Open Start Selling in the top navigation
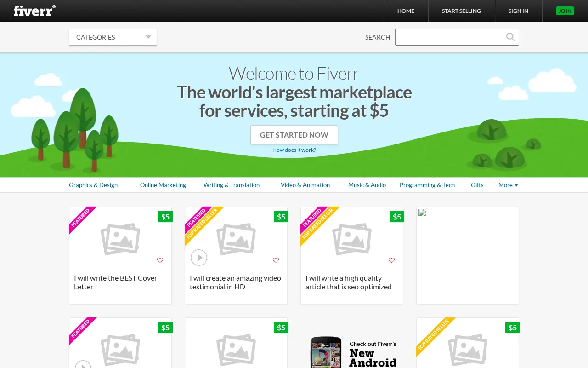588x368 pixels. point(461,11)
